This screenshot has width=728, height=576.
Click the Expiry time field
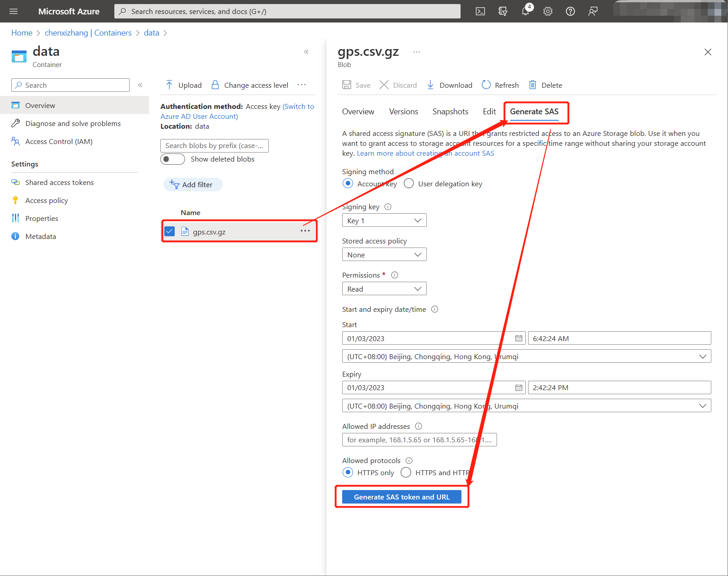point(619,387)
